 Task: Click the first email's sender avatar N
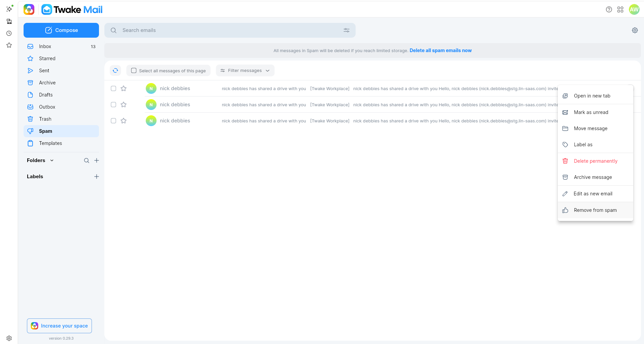click(x=151, y=88)
